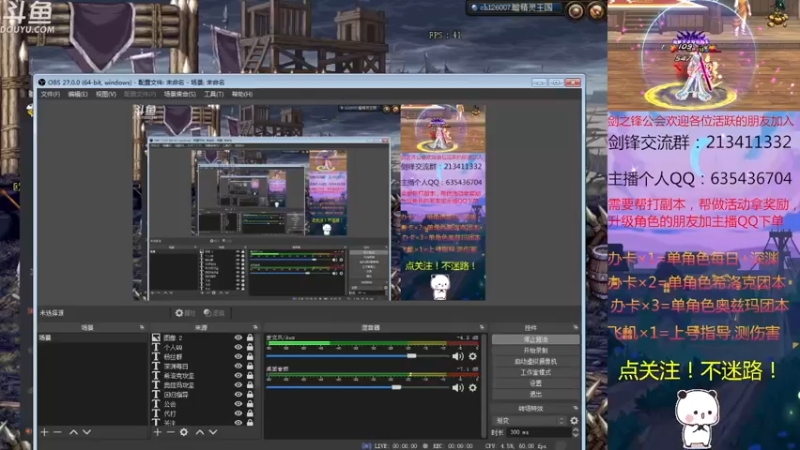The width and height of the screenshot is (800, 450).
Task: Undock the Audio Mixer panel via header icon
Action: pyautogui.click(x=482, y=328)
